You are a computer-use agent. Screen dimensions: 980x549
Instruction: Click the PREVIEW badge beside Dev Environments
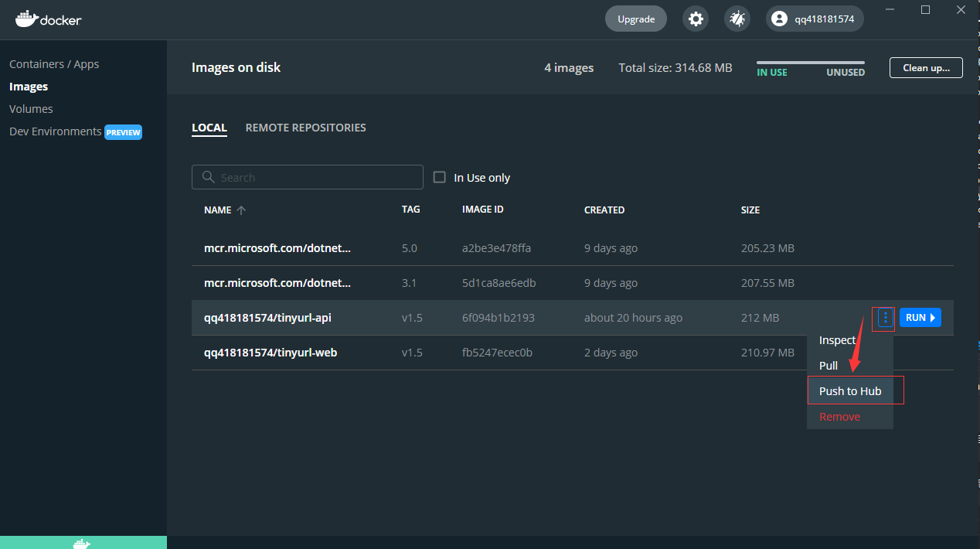(x=124, y=132)
